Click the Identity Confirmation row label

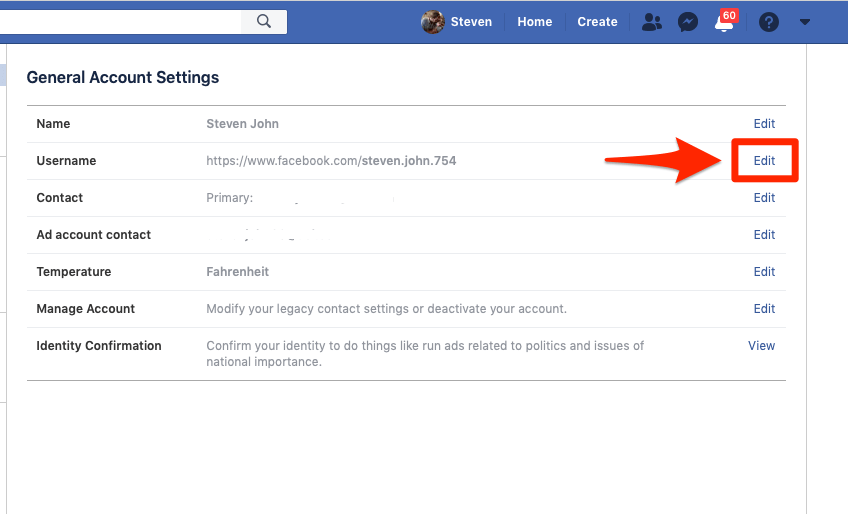[x=99, y=346]
